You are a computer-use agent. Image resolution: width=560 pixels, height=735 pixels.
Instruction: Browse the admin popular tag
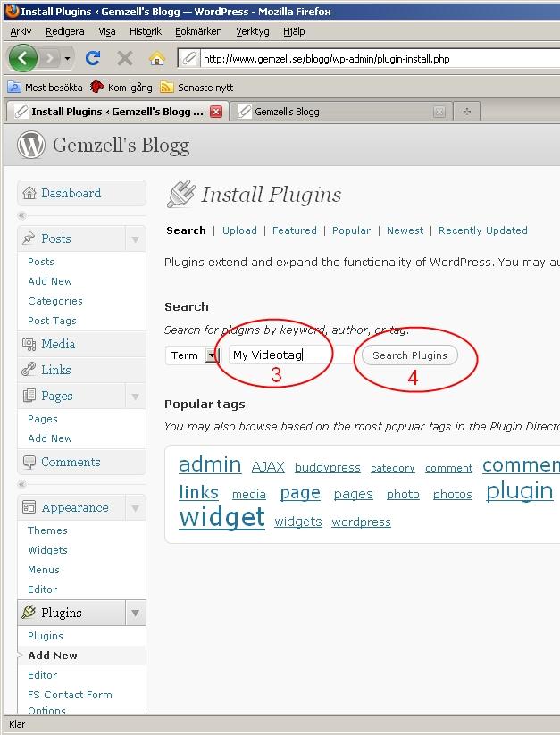tap(210, 464)
